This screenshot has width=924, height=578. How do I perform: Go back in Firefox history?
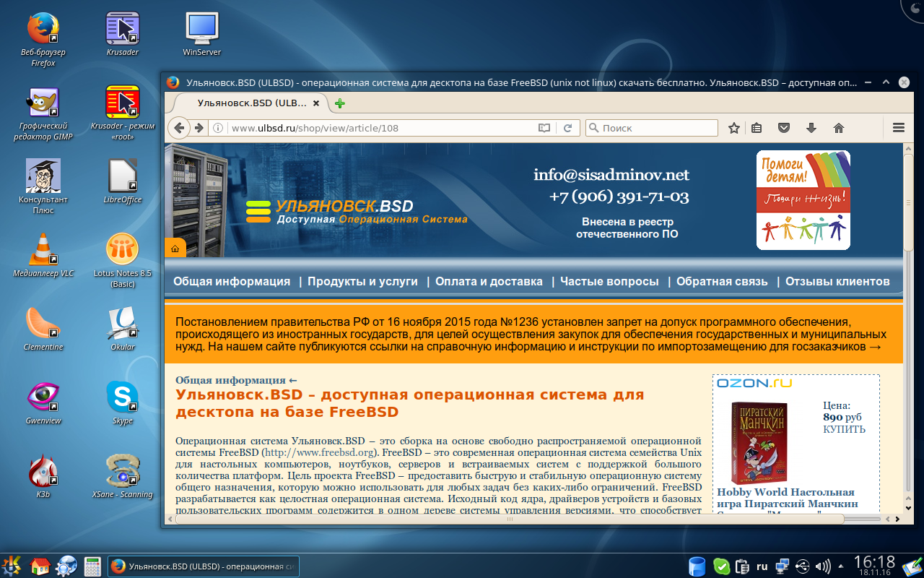point(180,128)
